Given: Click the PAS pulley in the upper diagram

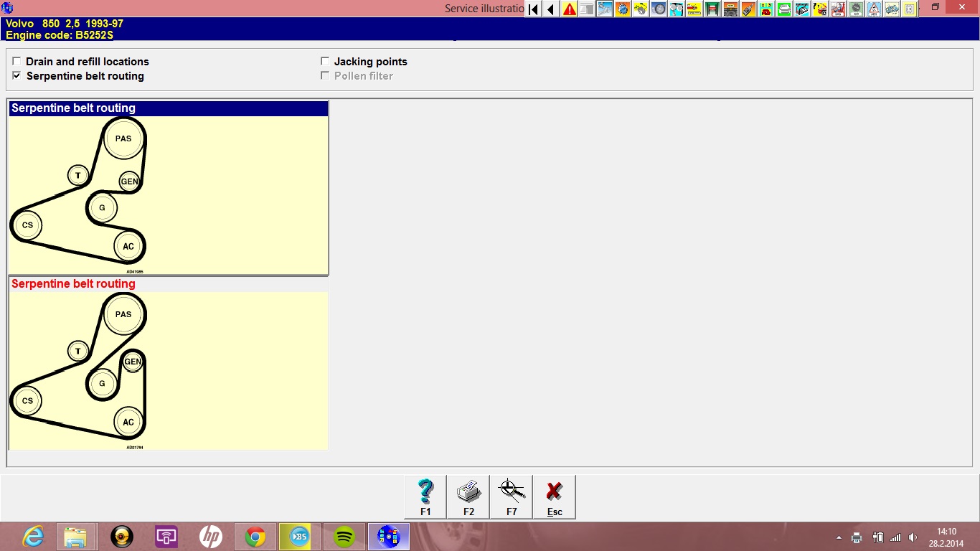Looking at the screenshot, I should click(123, 138).
